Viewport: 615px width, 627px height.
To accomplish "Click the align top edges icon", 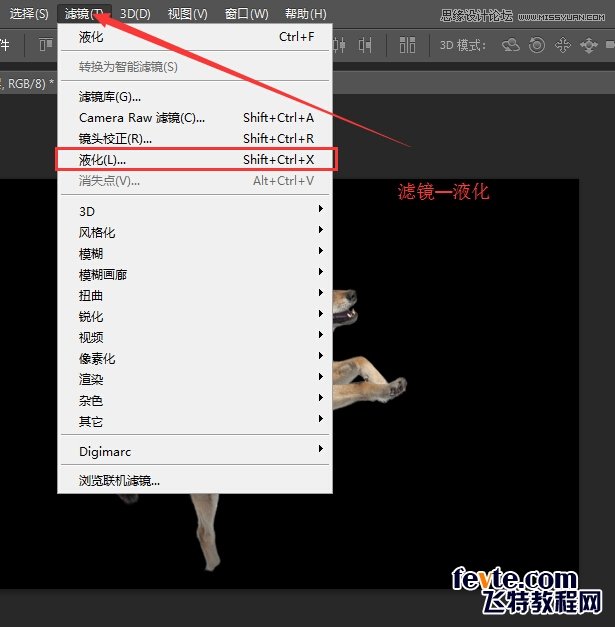I will pyautogui.click(x=45, y=44).
